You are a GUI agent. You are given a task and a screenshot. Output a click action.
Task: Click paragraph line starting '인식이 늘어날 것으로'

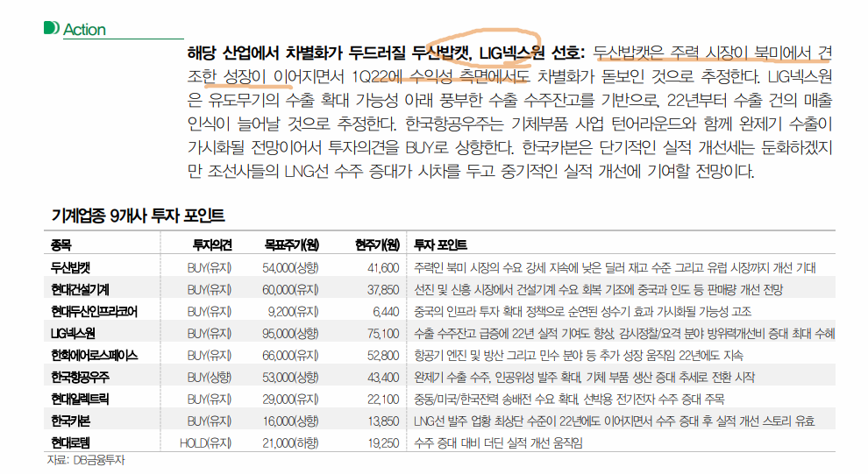[x=509, y=124]
